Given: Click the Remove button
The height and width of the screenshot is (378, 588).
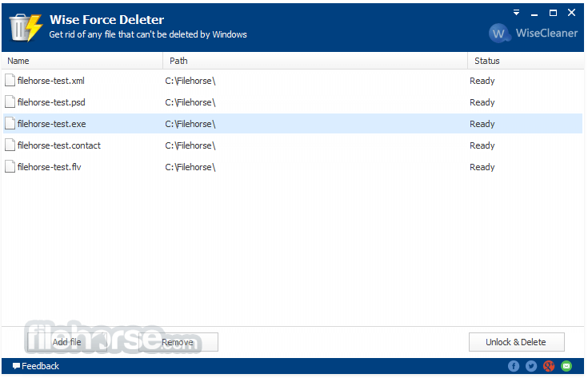Looking at the screenshot, I should pyautogui.click(x=178, y=342).
